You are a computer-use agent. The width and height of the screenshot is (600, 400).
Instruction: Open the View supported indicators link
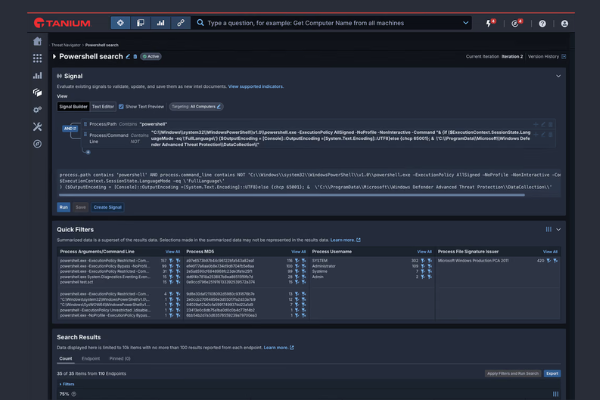(256, 87)
